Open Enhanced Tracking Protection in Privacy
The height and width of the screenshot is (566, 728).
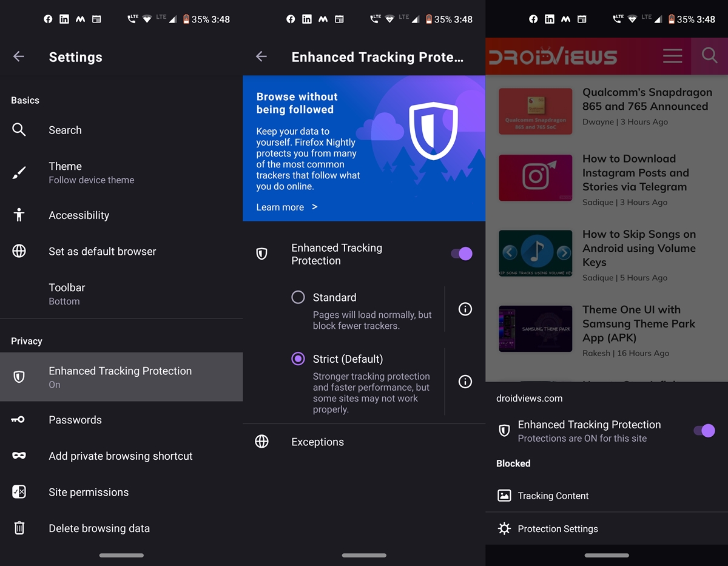pos(121,377)
